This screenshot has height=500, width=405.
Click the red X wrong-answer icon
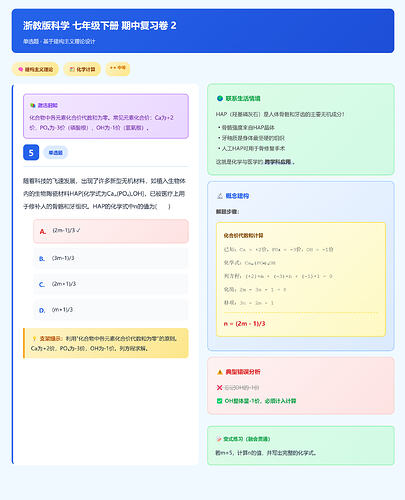[x=219, y=387]
